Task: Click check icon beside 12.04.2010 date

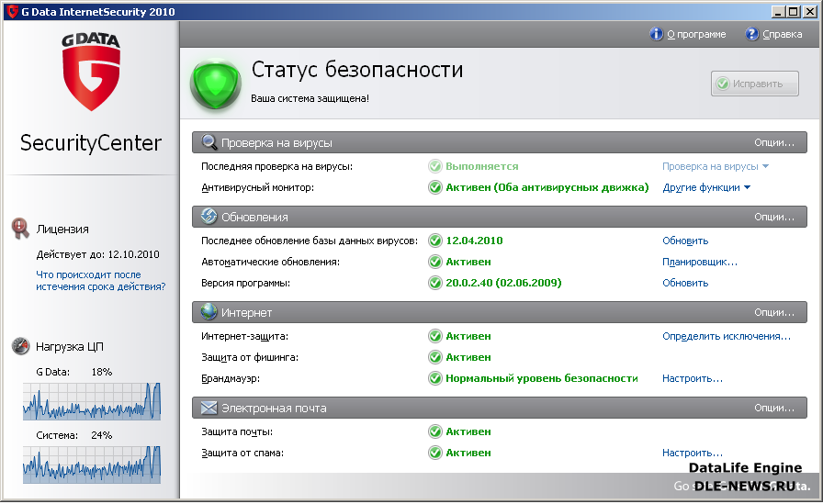Action: (435, 241)
